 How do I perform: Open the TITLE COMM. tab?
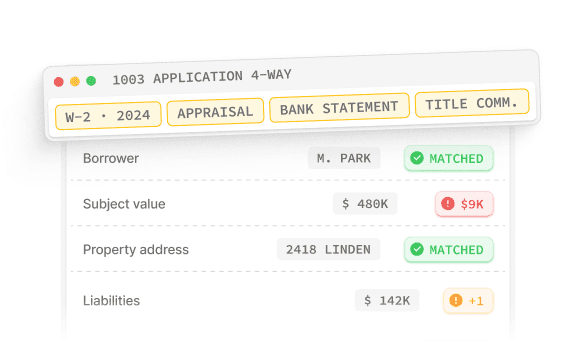(x=472, y=103)
